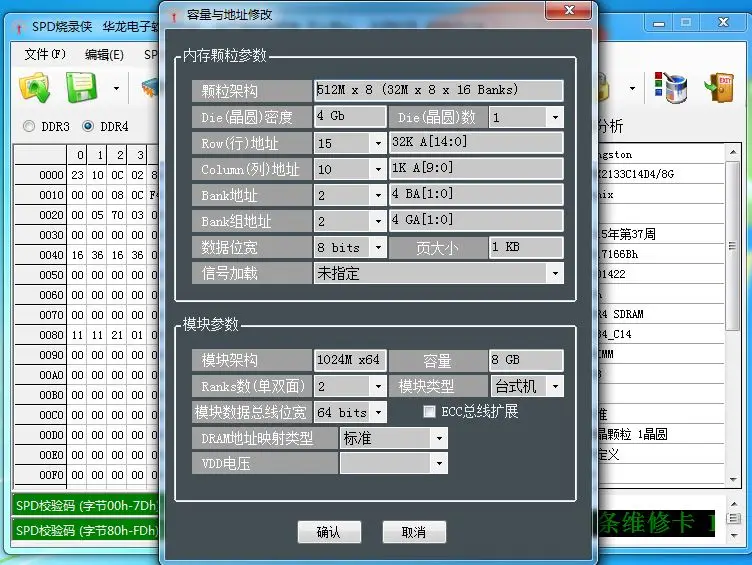Open the 模块类型 dropdown showing 台式机

(x=555, y=386)
